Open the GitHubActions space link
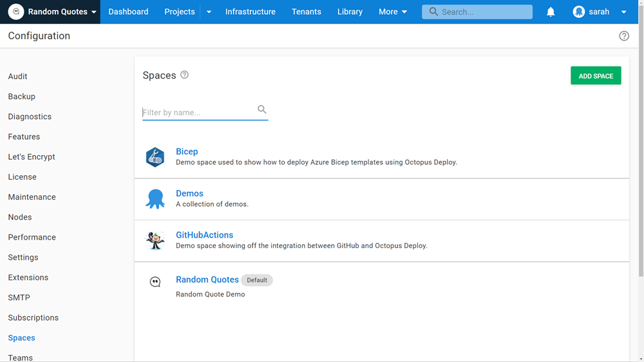Screen dimensions: 644x362 pyautogui.click(x=204, y=235)
